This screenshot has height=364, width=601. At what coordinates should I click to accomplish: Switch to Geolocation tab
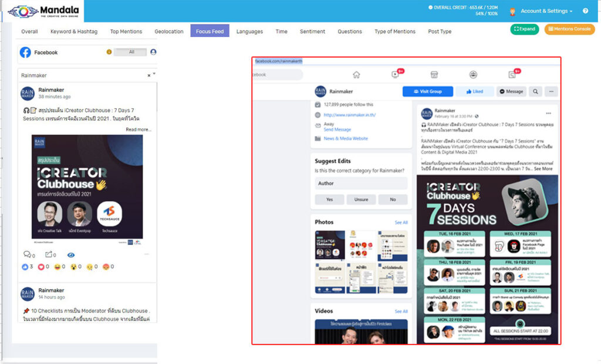coord(169,32)
